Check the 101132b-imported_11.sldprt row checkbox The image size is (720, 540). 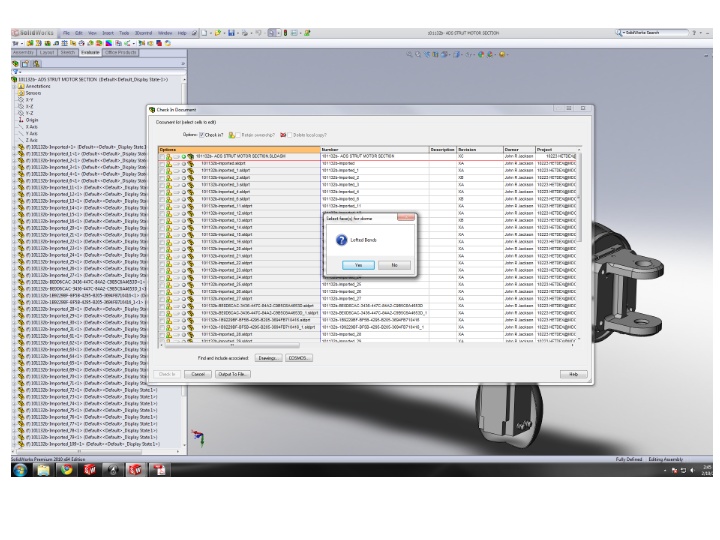tap(162, 206)
